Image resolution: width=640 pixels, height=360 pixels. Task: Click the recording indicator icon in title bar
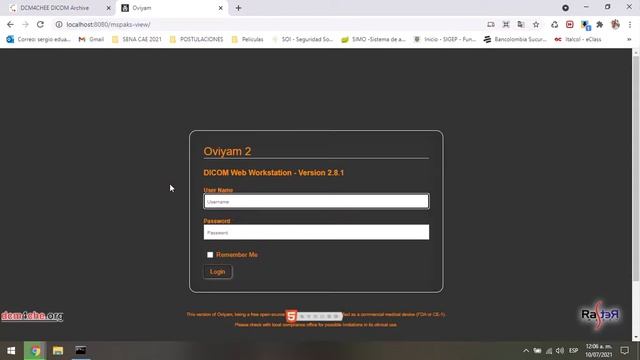pos(565,8)
